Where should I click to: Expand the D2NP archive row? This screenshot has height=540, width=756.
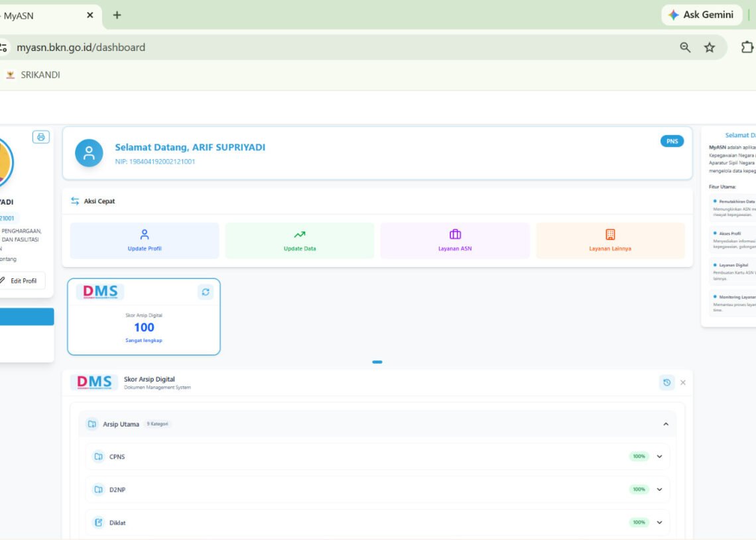(660, 490)
